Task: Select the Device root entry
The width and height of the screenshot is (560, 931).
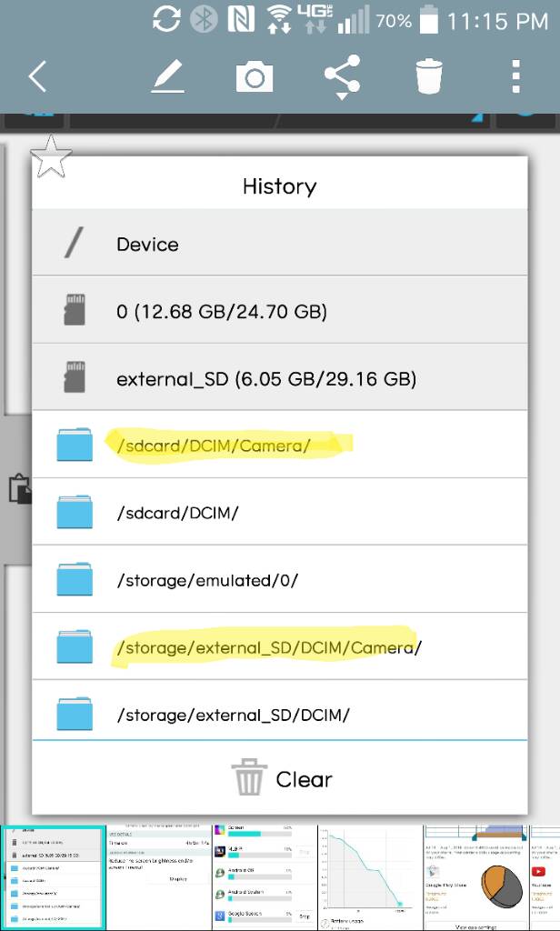Action: [280, 242]
